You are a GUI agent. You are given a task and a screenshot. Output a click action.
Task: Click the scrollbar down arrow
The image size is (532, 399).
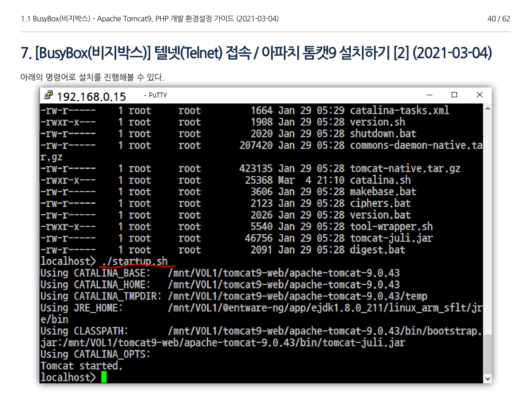[487, 379]
